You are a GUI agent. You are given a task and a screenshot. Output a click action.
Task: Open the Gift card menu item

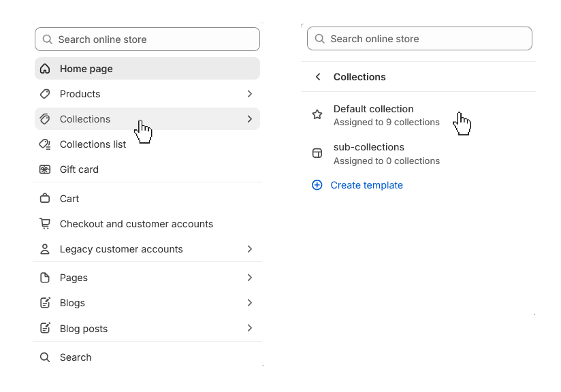click(x=147, y=169)
